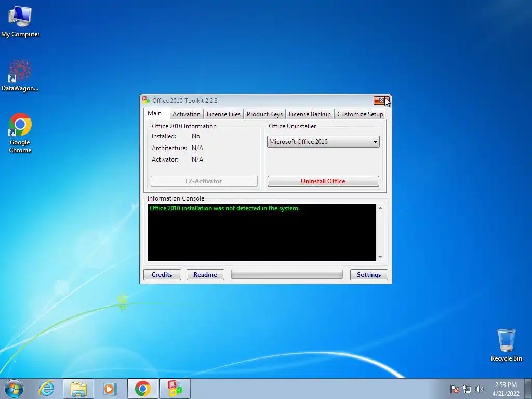Open the Credits button
The image size is (532, 399).
[162, 274]
